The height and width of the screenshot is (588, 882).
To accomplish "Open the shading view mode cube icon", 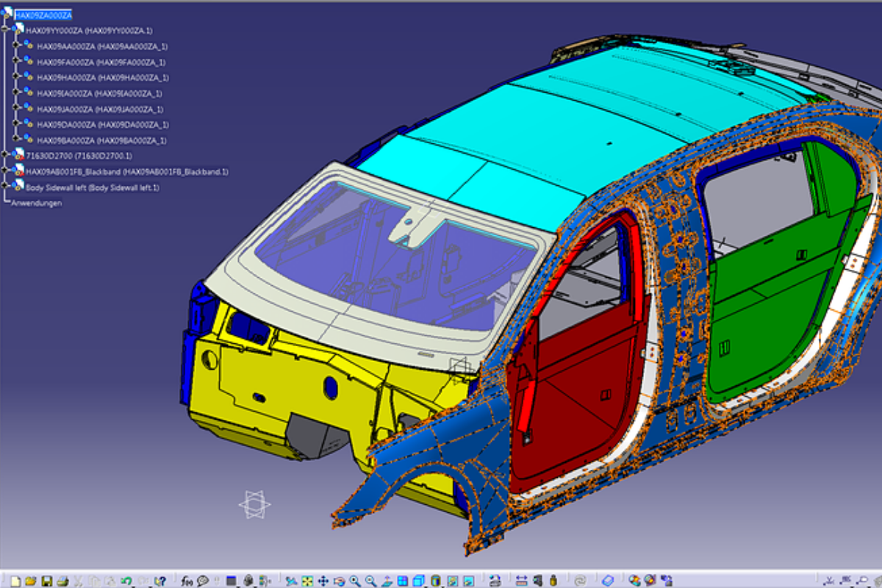I will pyautogui.click(x=419, y=580).
